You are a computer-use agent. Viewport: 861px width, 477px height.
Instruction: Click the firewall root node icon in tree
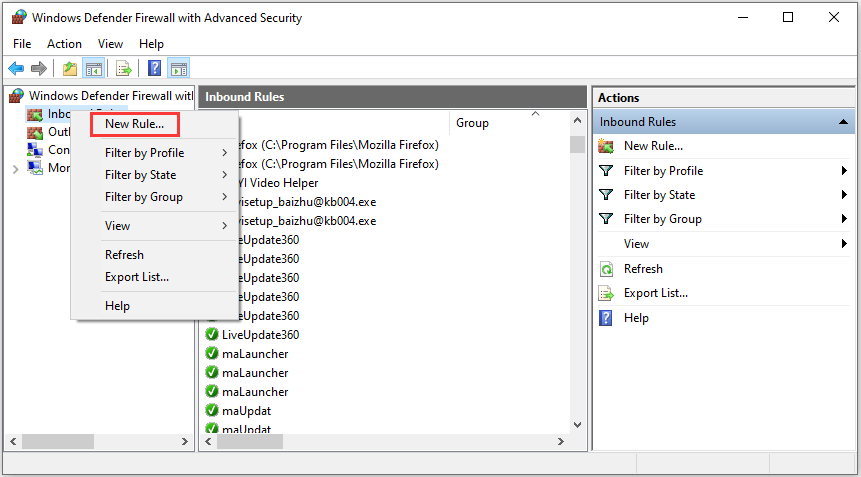(16, 96)
